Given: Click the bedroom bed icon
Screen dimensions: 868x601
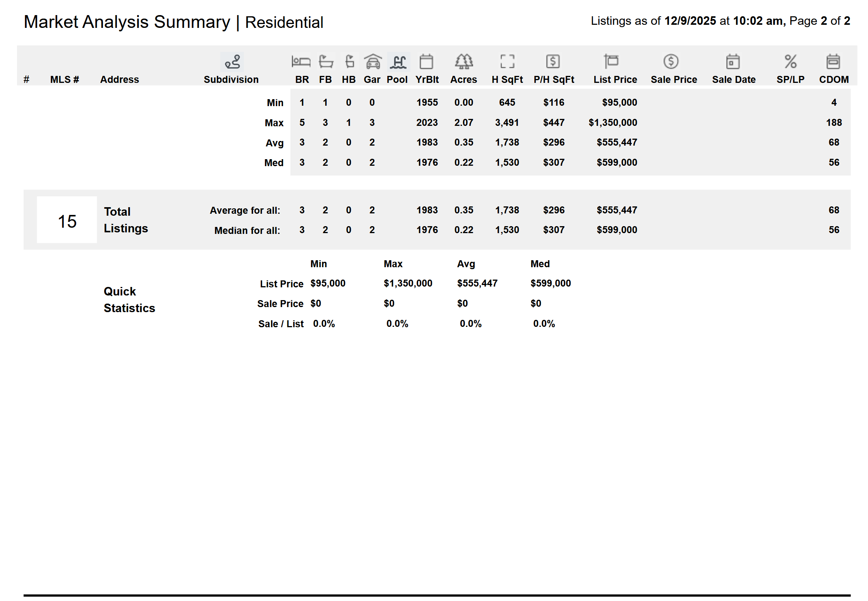Looking at the screenshot, I should (x=301, y=62).
